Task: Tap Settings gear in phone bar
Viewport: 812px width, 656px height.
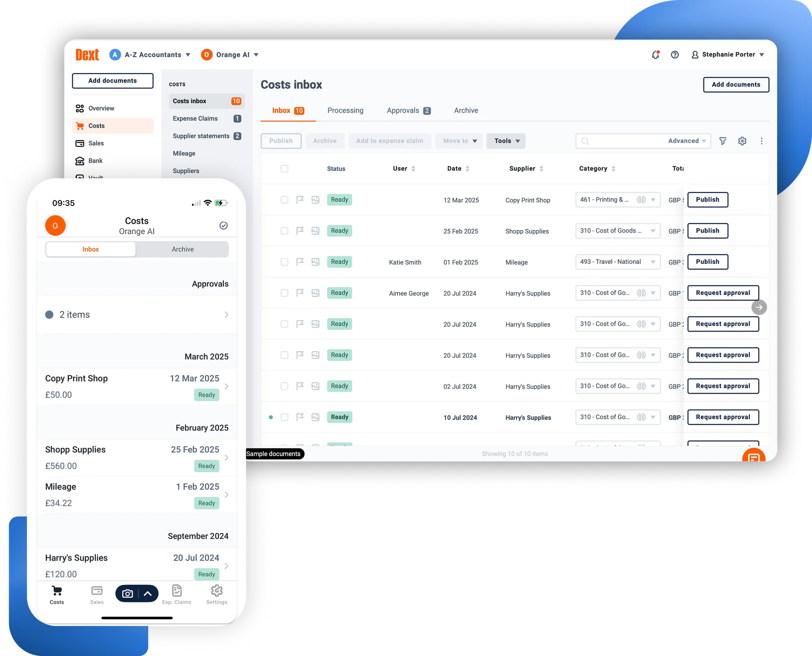Action: (217, 591)
